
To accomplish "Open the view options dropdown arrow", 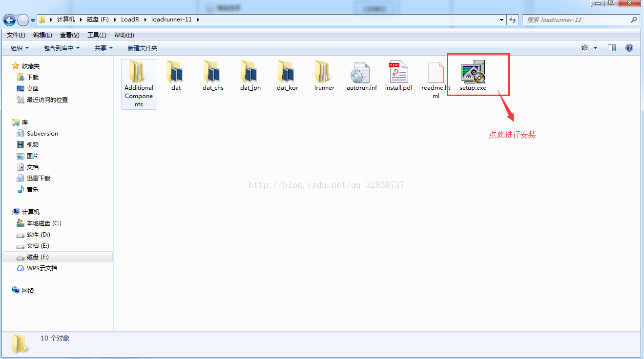I will pyautogui.click(x=595, y=48).
